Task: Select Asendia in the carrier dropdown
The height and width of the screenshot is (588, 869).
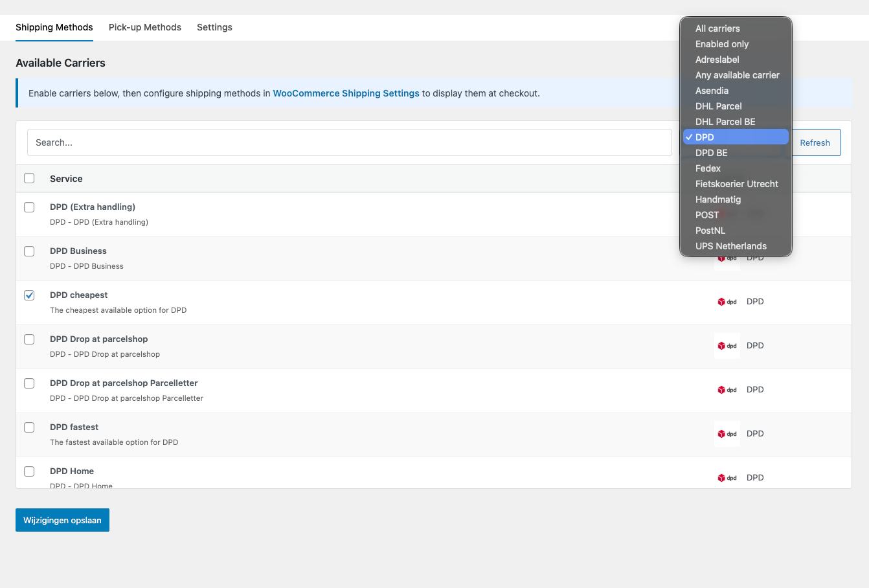Action: point(736,91)
